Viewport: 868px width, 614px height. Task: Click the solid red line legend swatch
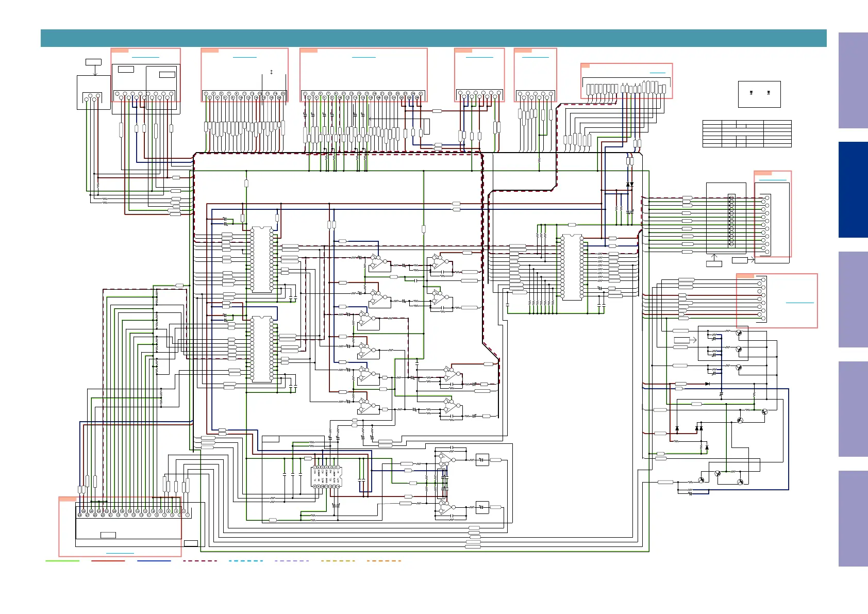click(x=108, y=560)
